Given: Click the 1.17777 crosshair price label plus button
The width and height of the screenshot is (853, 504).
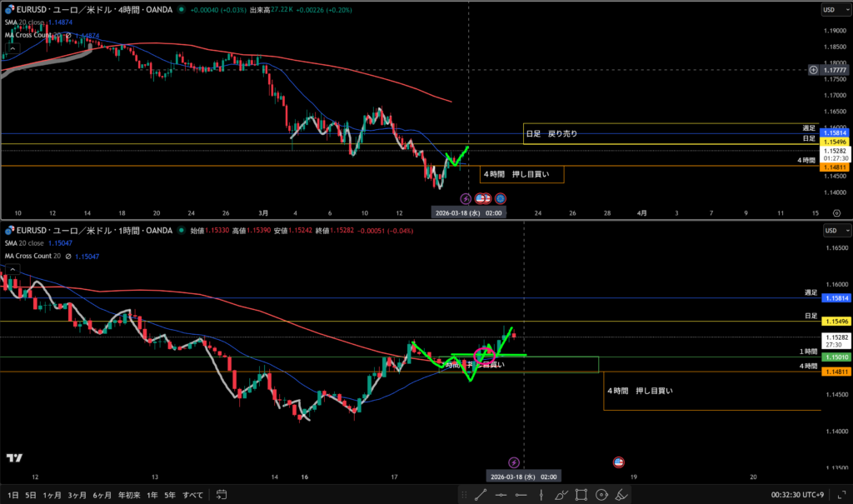Looking at the screenshot, I should [x=813, y=70].
